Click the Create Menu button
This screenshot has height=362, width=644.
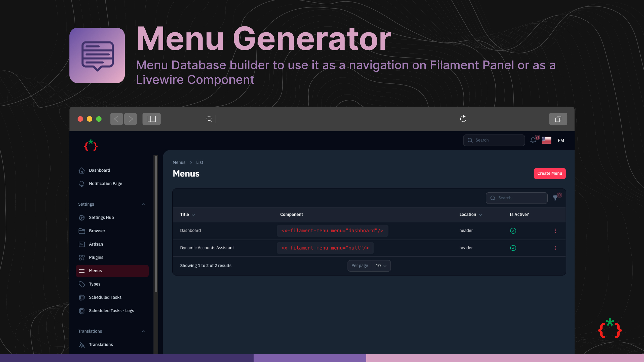pyautogui.click(x=549, y=173)
